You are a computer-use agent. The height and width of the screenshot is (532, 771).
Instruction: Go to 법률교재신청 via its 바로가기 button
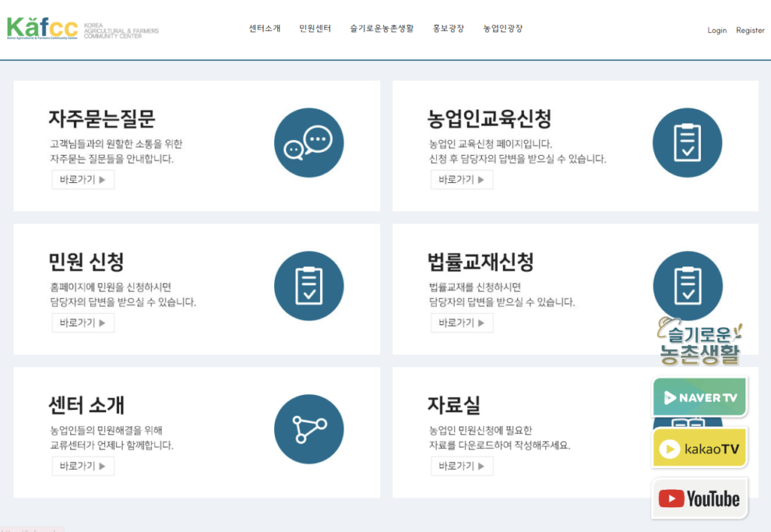462,323
